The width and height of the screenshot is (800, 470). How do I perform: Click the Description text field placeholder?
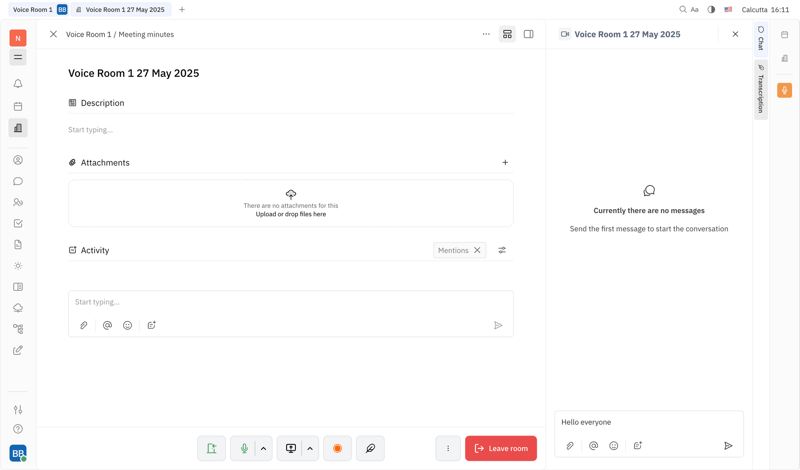point(90,130)
